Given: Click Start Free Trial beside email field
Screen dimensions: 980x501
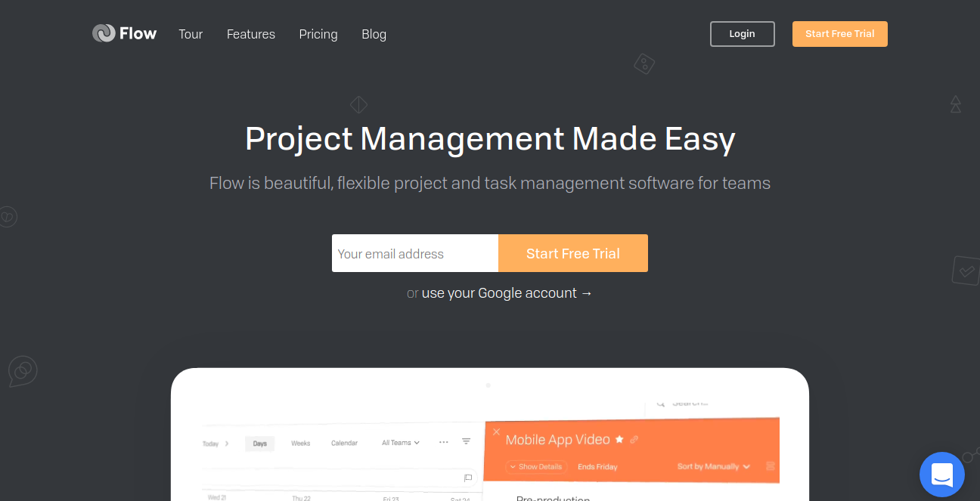Looking at the screenshot, I should pos(573,253).
